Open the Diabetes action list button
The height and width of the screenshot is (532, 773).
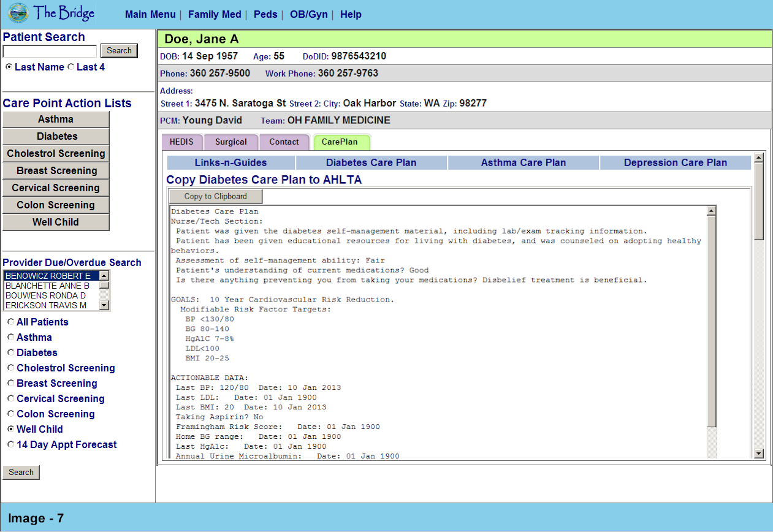click(x=56, y=137)
